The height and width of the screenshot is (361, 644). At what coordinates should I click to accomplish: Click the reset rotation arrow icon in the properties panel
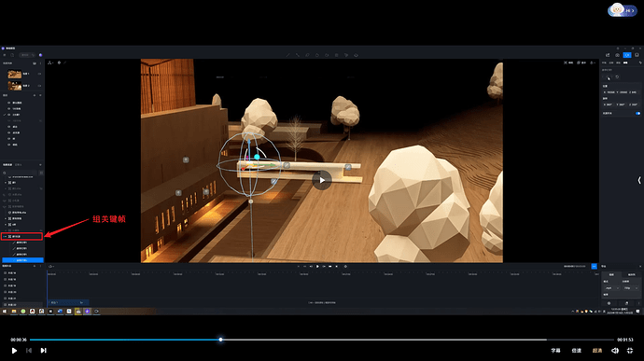[617, 76]
